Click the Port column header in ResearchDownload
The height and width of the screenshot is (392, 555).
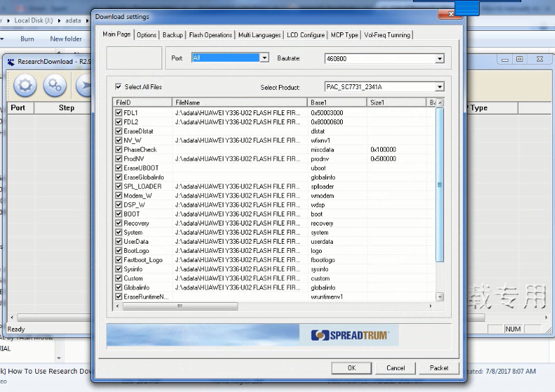pyautogui.click(x=20, y=108)
